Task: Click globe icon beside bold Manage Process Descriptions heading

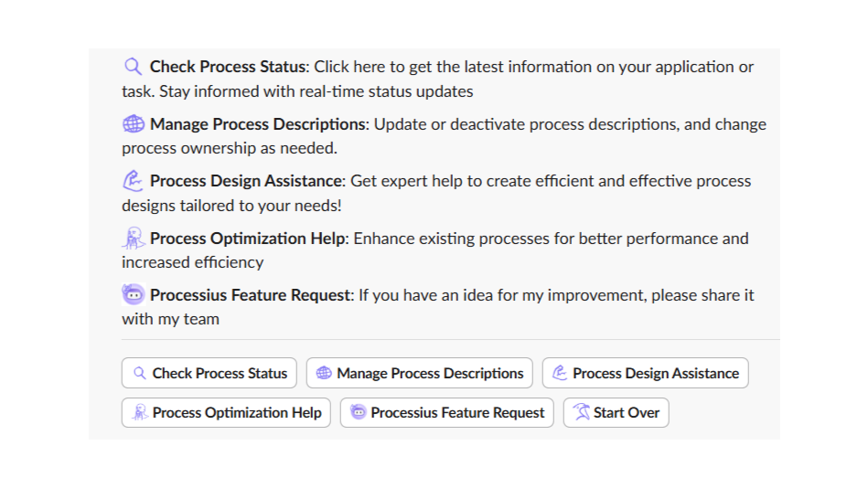Action: (134, 124)
